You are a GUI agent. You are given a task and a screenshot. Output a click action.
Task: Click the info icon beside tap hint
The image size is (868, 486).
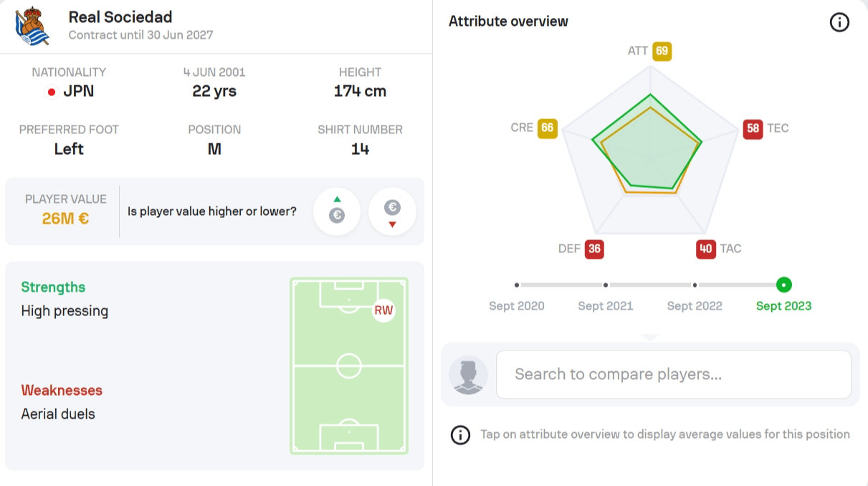460,434
